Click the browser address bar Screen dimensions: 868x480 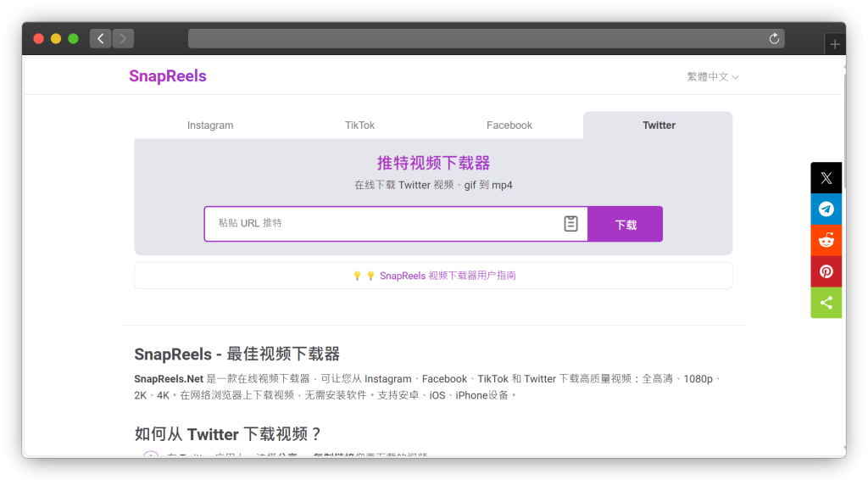[x=475, y=38]
